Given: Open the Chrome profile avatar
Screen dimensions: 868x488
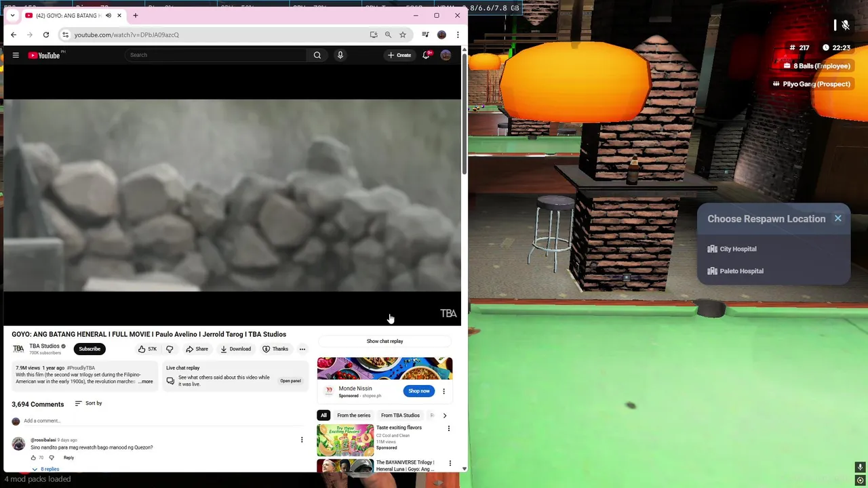Looking at the screenshot, I should pyautogui.click(x=441, y=35).
